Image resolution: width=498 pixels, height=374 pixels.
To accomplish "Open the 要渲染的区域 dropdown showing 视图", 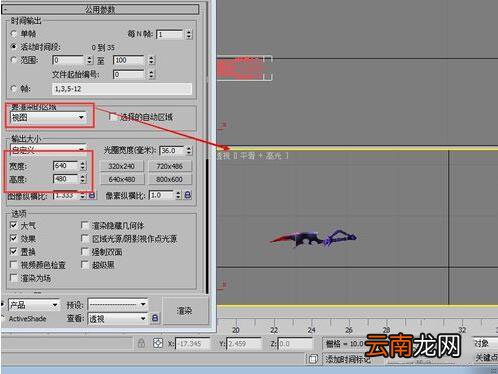I will 48,117.
